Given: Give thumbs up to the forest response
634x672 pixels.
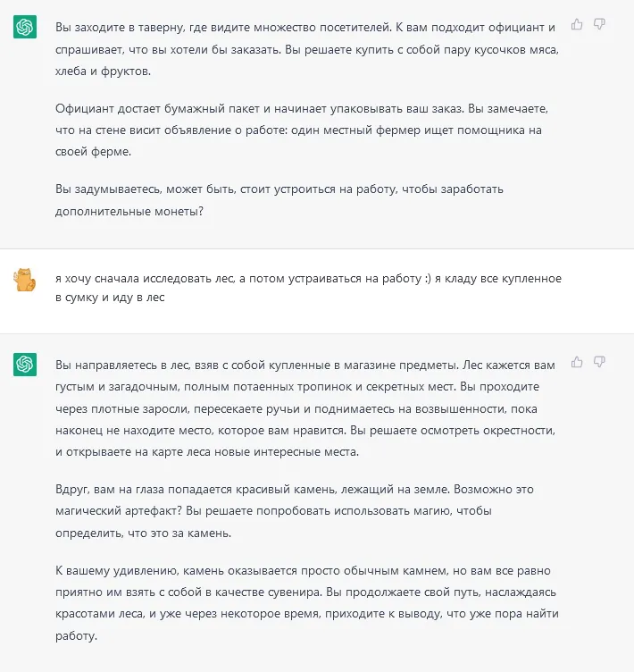Looking at the screenshot, I should click(x=577, y=362).
